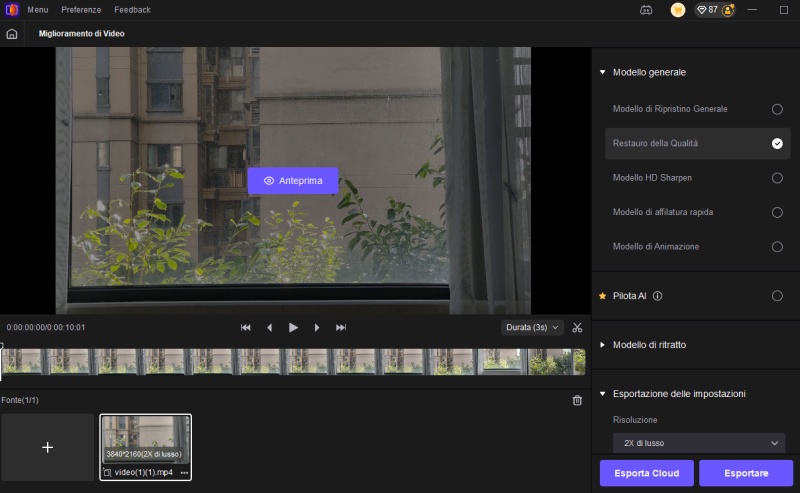The height and width of the screenshot is (493, 800).
Task: Jump to the last frame
Action: [341, 328]
